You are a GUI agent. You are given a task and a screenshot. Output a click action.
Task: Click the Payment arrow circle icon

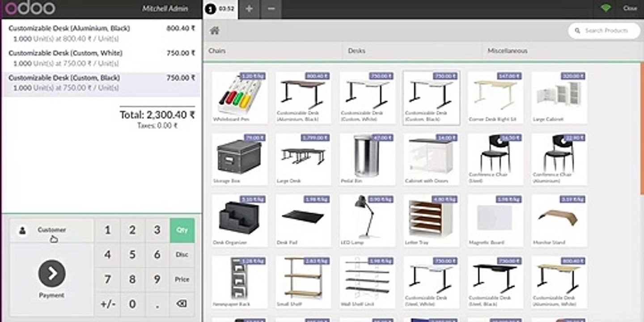(52, 274)
